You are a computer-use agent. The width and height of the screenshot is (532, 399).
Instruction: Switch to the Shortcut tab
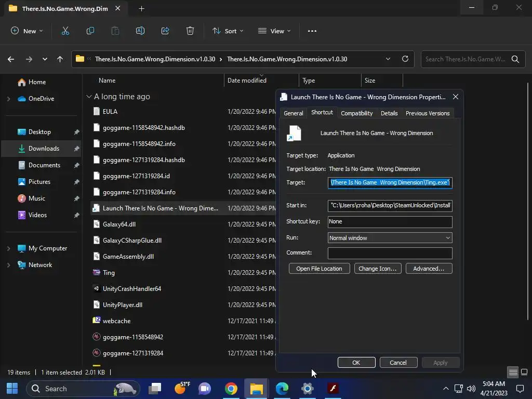pyautogui.click(x=322, y=112)
